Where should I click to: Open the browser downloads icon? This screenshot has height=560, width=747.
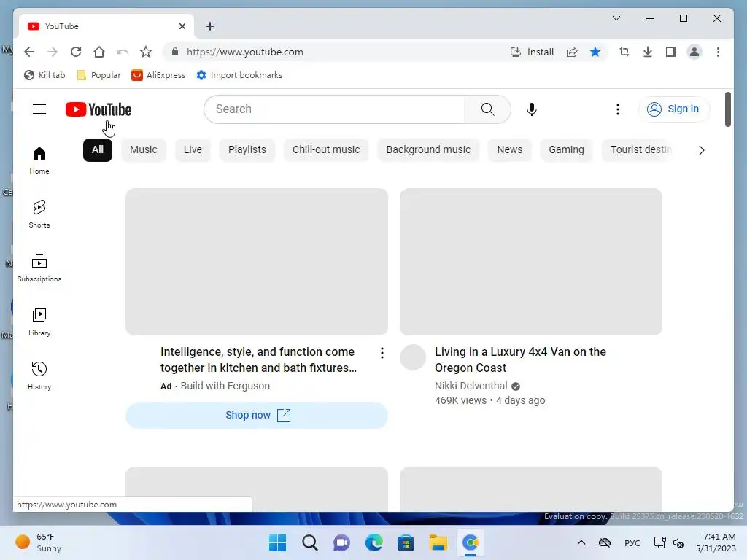[x=648, y=52]
